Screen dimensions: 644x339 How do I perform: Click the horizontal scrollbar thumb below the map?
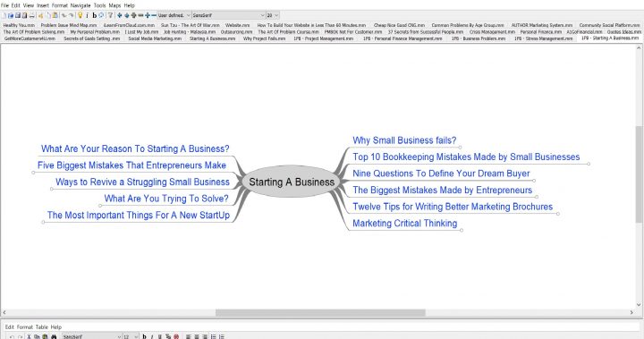click(x=320, y=313)
